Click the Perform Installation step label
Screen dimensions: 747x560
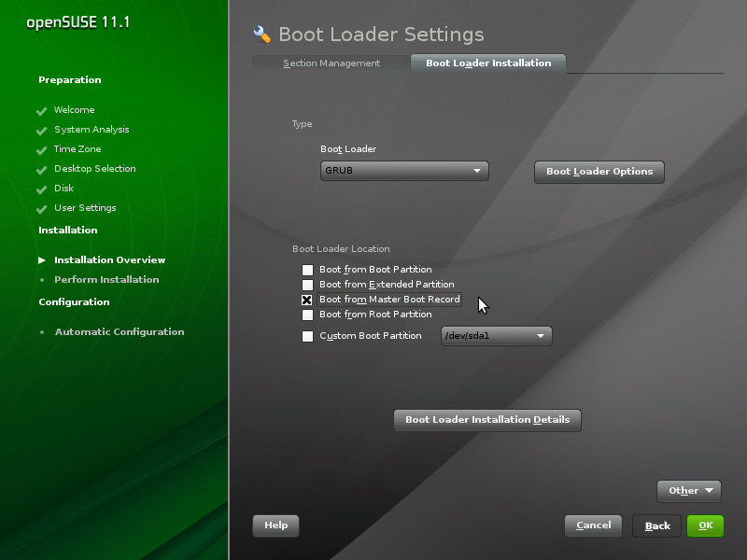point(106,279)
